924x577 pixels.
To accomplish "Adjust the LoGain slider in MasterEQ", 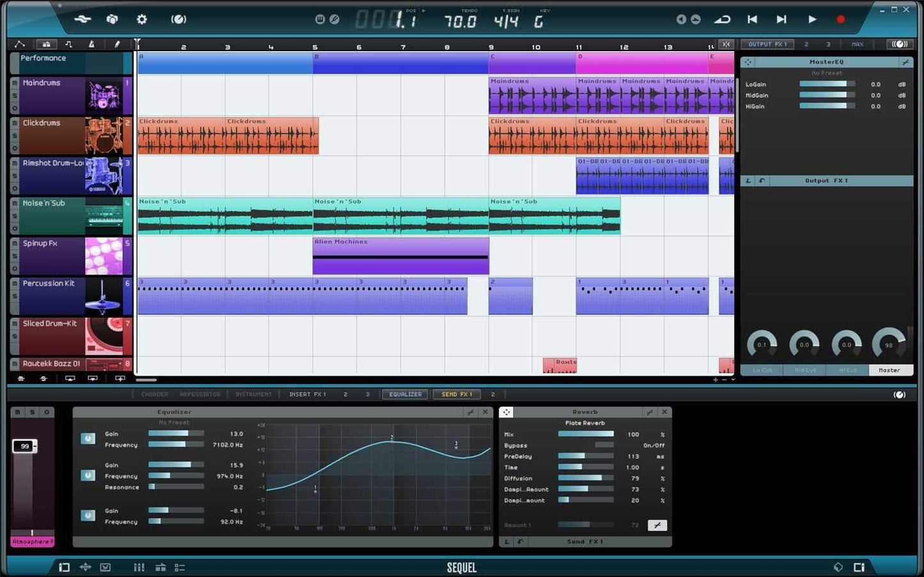I will (827, 84).
